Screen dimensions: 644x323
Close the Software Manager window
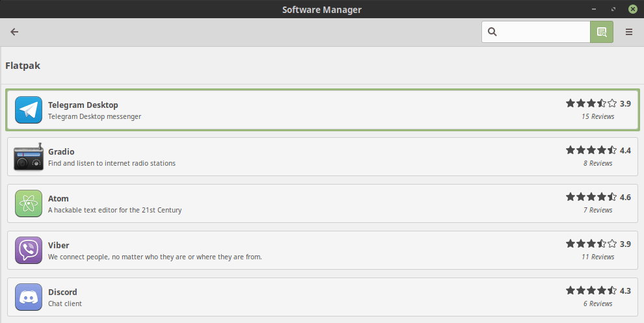(633, 9)
